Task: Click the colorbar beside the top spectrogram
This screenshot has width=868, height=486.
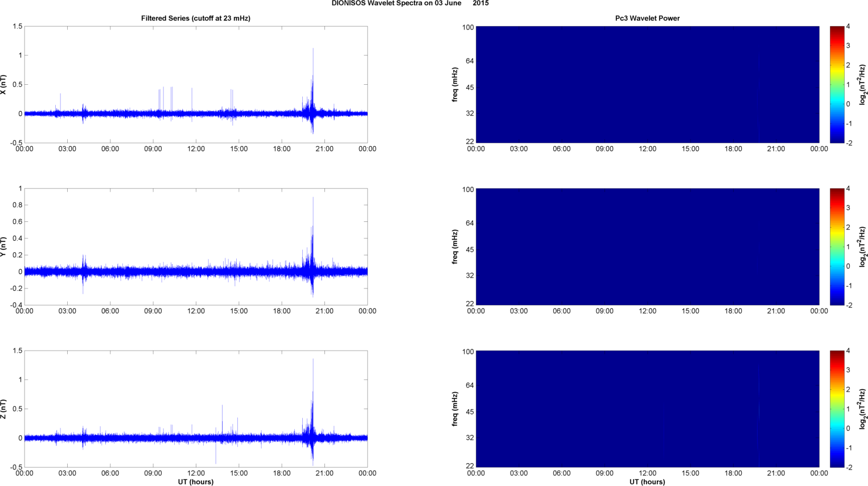Action: tap(837, 84)
